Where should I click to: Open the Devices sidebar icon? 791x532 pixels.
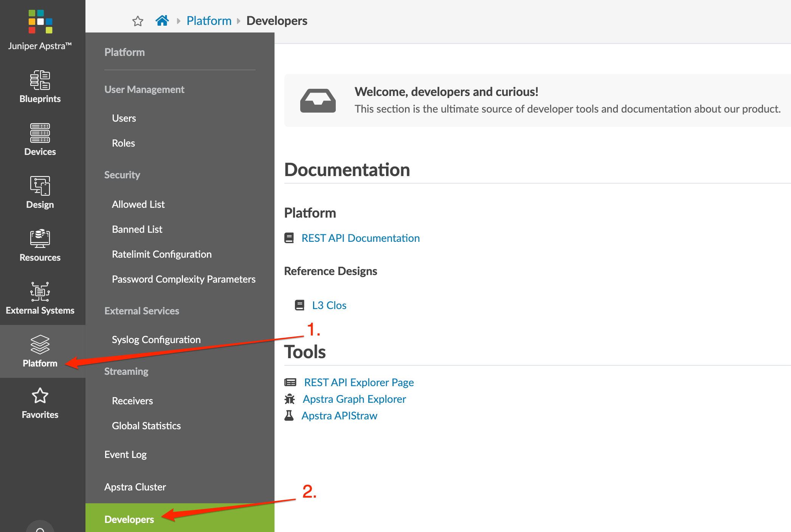click(x=40, y=133)
